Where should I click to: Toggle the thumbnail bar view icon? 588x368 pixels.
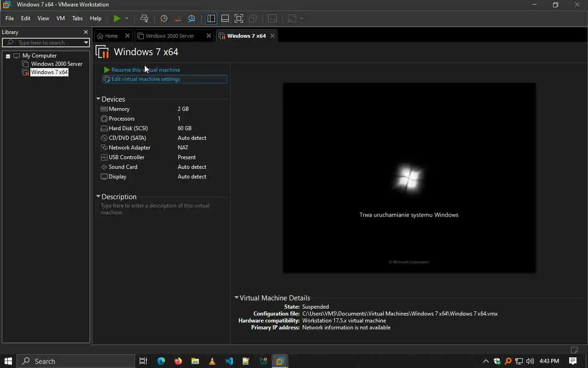pos(225,18)
